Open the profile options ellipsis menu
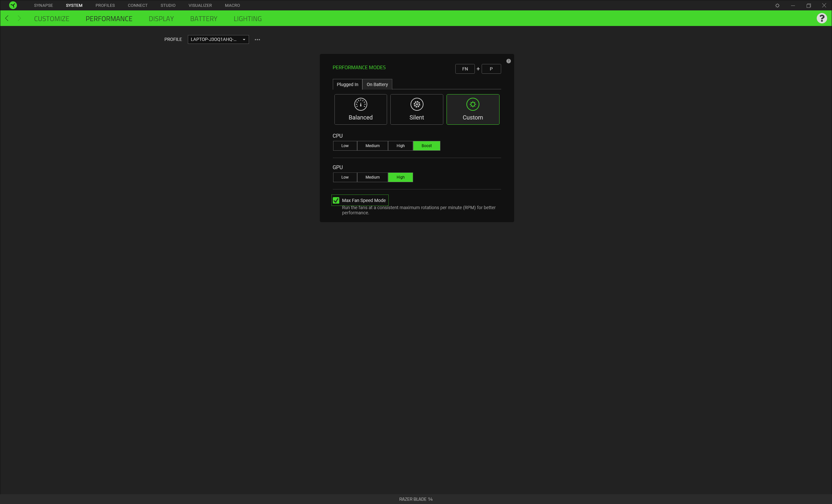 tap(257, 39)
